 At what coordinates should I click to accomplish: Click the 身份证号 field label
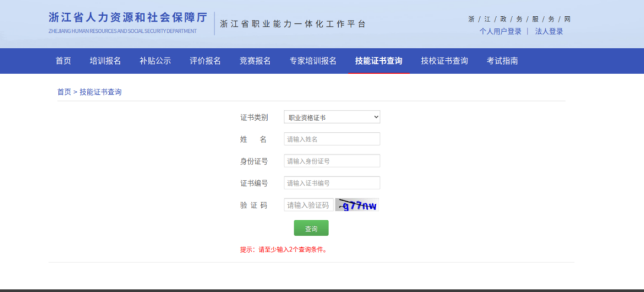tap(254, 161)
